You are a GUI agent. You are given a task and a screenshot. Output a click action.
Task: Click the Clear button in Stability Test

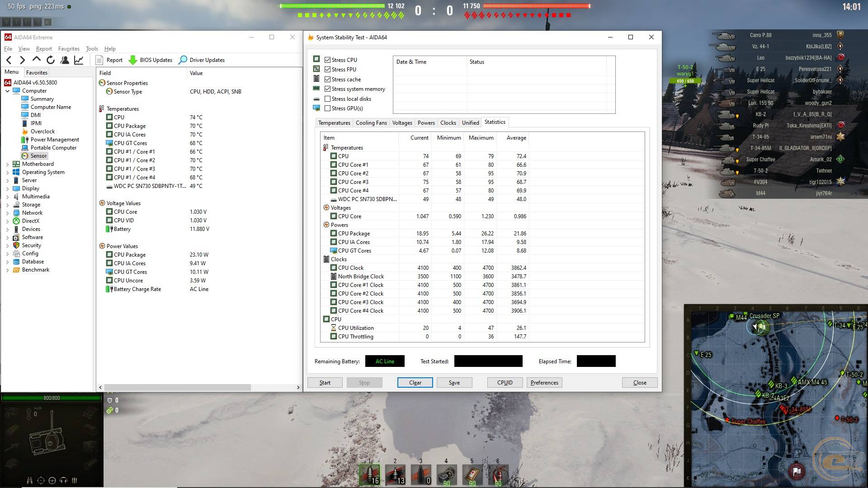tap(415, 383)
